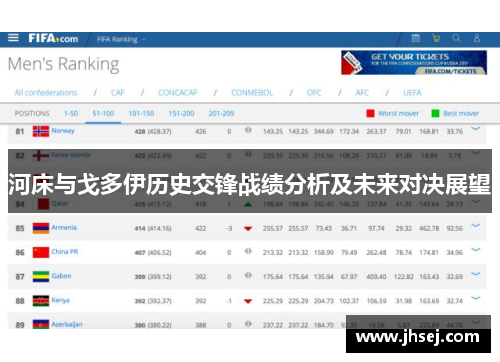Open the Azerbaijan team link
500x362 pixels.
click(67, 324)
